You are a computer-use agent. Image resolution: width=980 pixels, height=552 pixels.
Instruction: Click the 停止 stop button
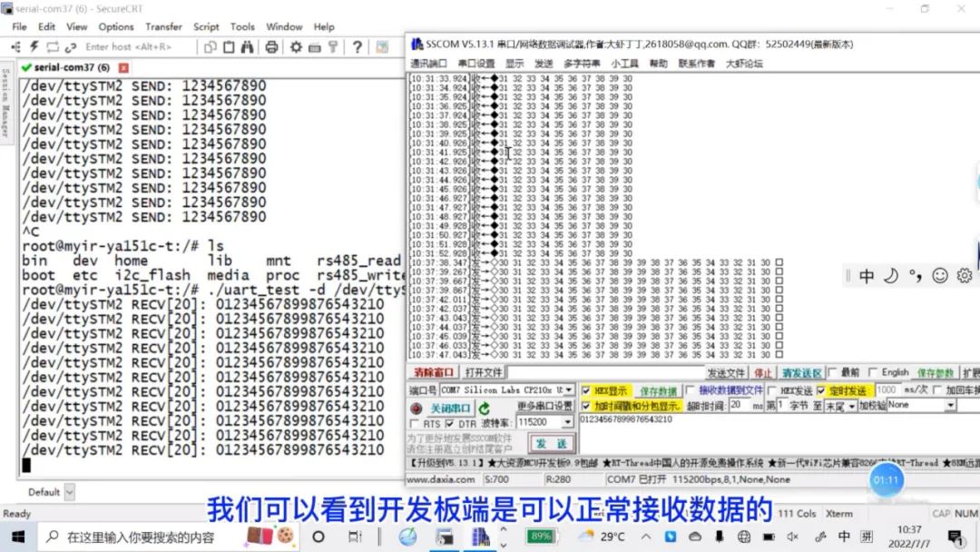(x=762, y=373)
